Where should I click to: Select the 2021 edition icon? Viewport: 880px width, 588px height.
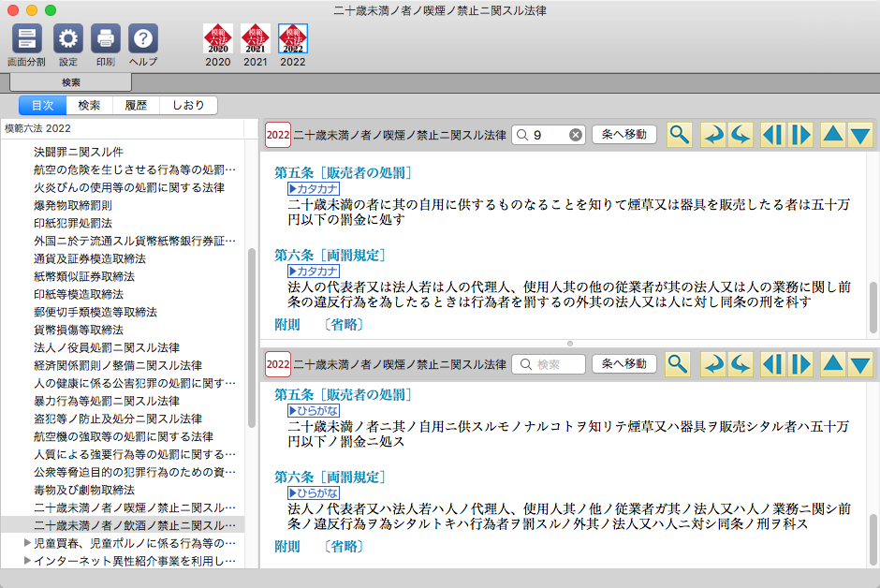[x=256, y=38]
